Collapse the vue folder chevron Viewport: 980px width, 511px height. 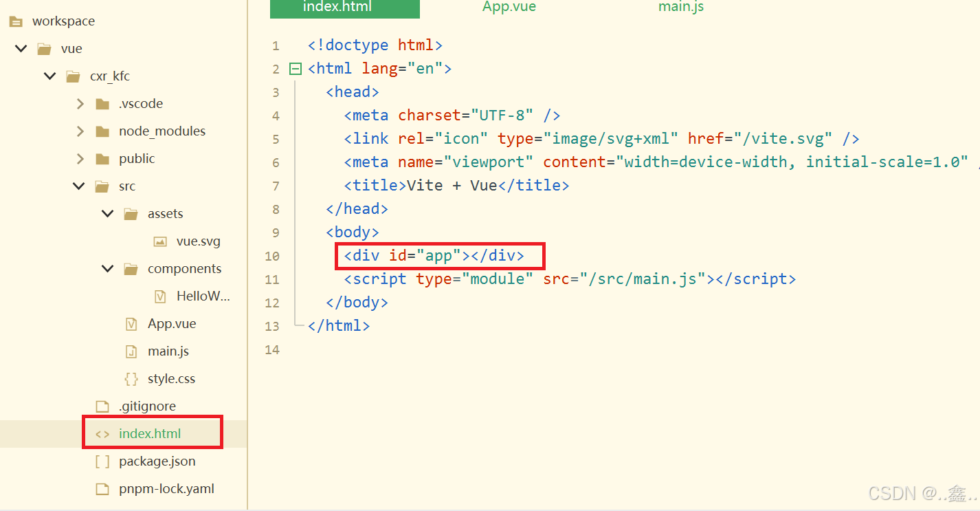tap(21, 49)
